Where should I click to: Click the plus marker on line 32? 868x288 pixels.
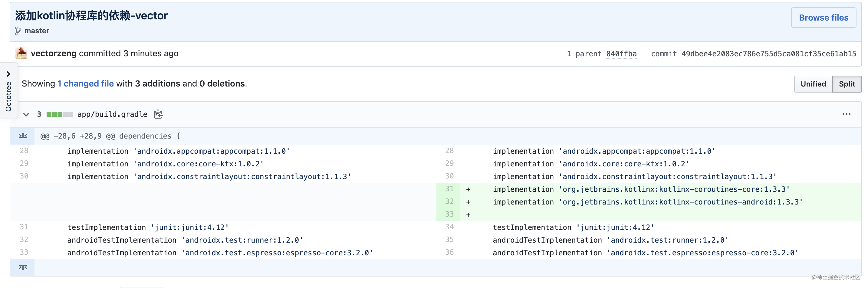click(468, 202)
